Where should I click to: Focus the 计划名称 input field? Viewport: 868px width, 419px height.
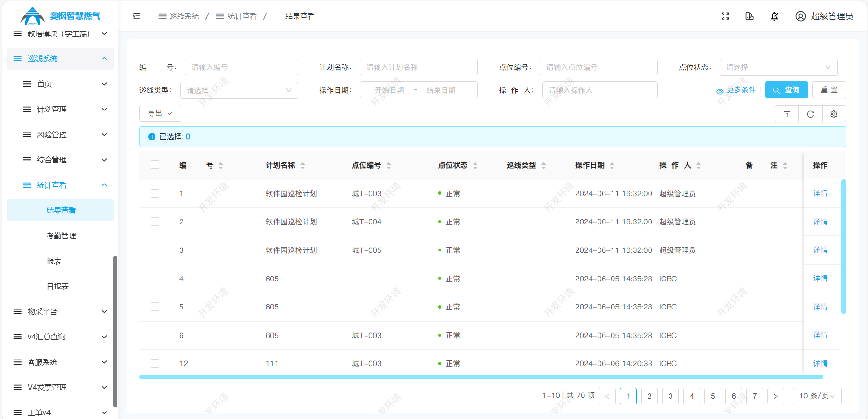[x=419, y=67]
